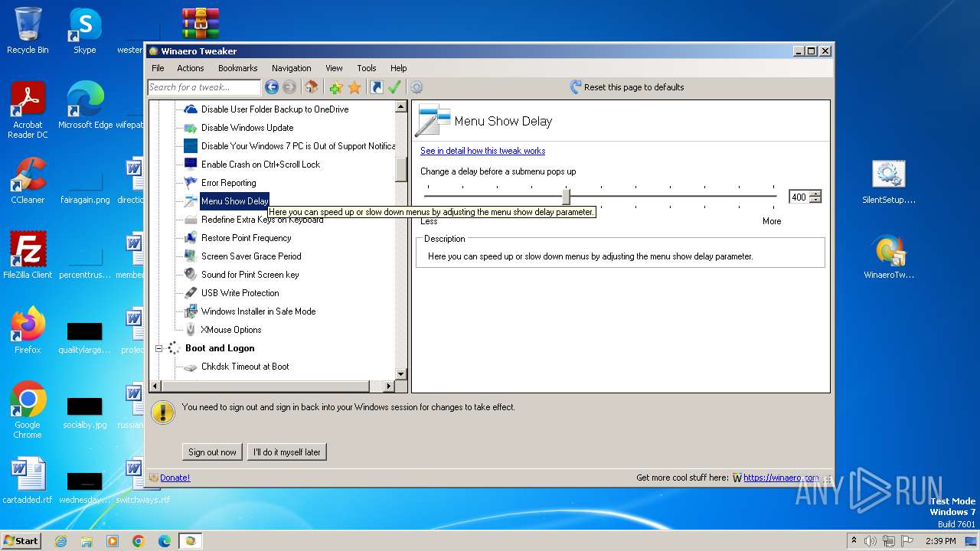Select Screen Saver Grace Period
Viewport: 980px width, 551px height.
coord(250,256)
